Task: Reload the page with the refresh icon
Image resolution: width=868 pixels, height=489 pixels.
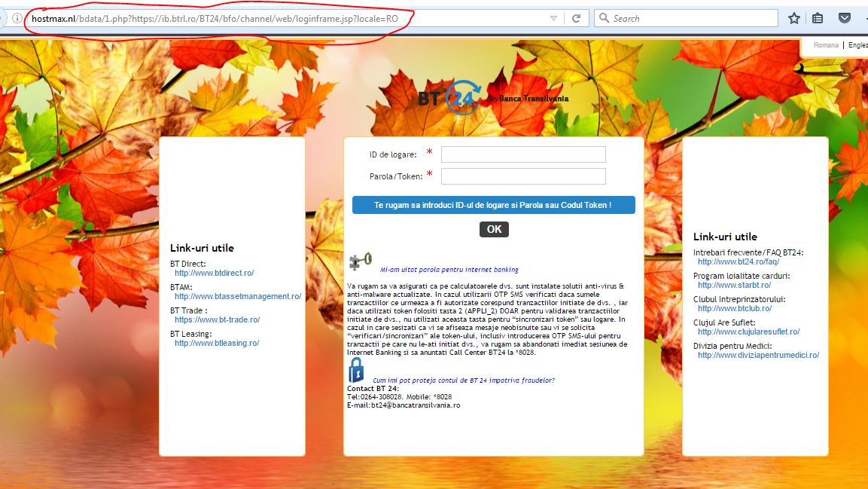Action: pyautogui.click(x=576, y=18)
